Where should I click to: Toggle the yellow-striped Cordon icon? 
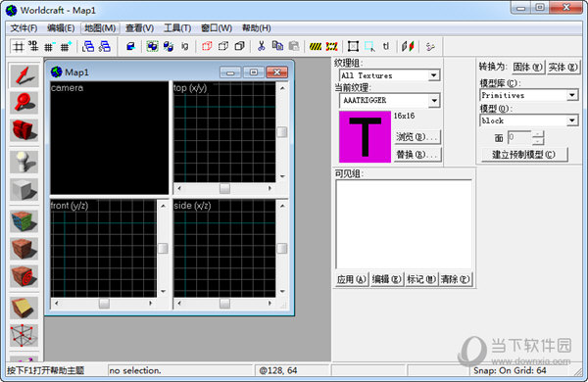point(316,46)
